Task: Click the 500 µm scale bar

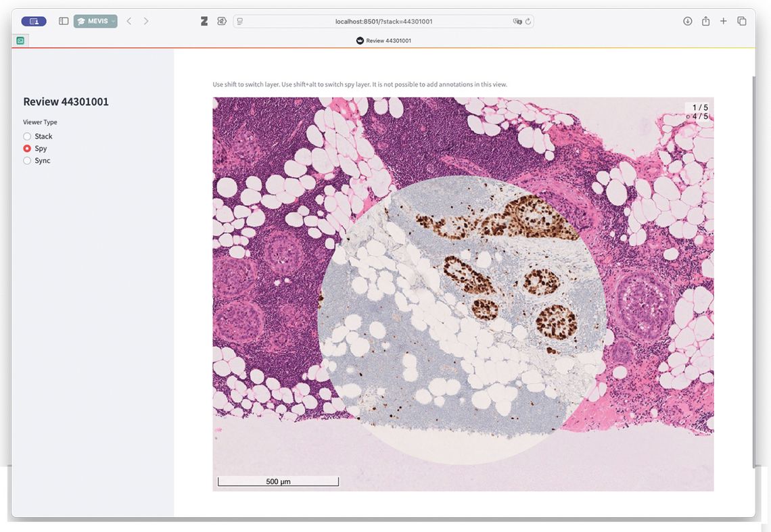Action: [x=279, y=481]
